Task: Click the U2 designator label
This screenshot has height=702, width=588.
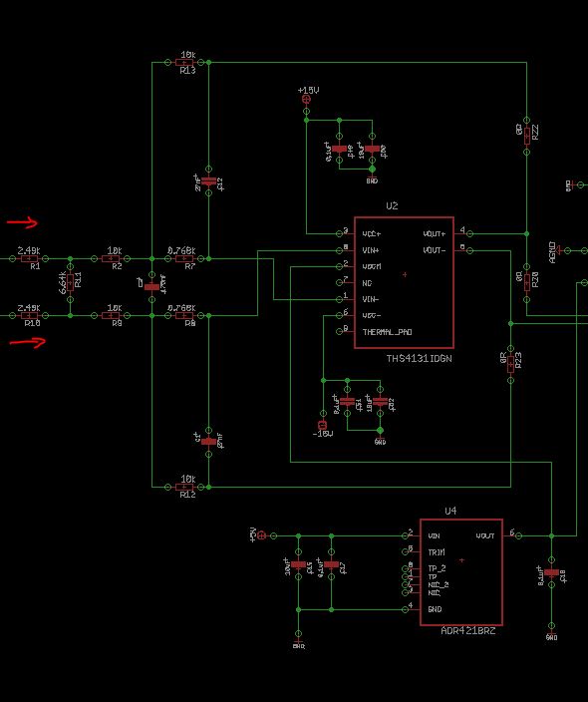Action: 392,205
